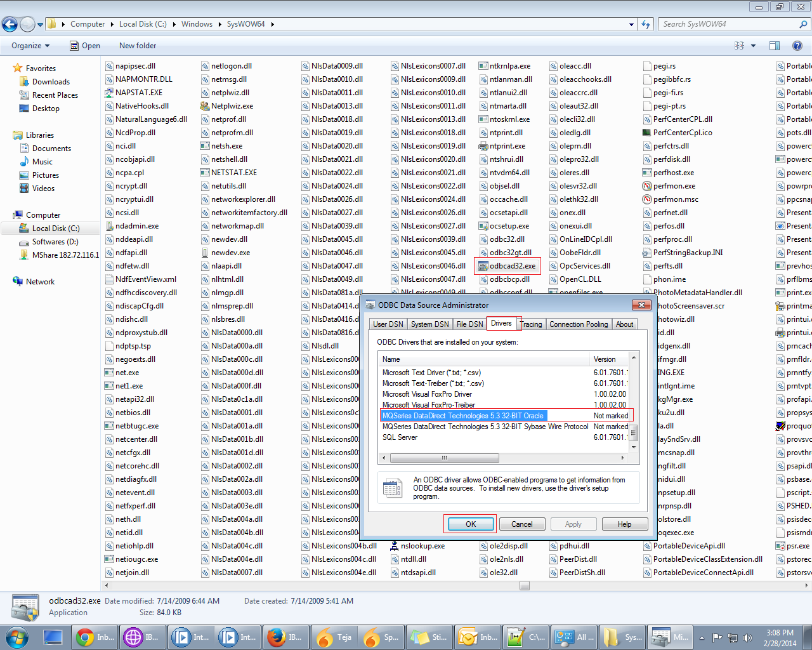Select the PerfCenterCpl.ico file icon

click(x=647, y=133)
